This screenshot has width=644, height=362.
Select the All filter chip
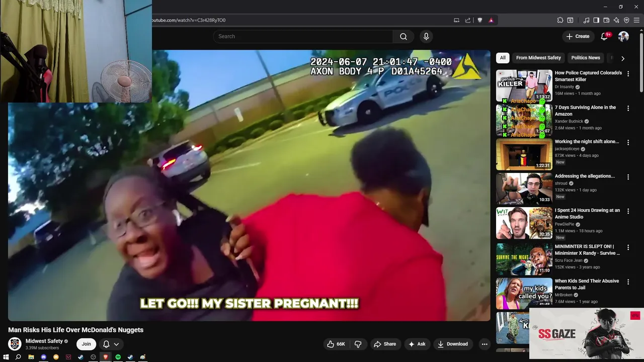[x=503, y=58]
